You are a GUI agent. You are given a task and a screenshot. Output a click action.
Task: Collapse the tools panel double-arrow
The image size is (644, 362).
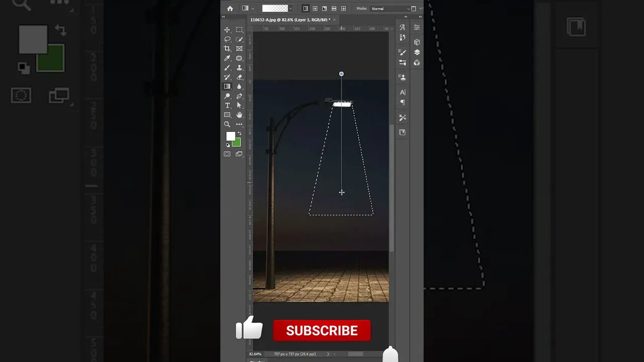224,17
